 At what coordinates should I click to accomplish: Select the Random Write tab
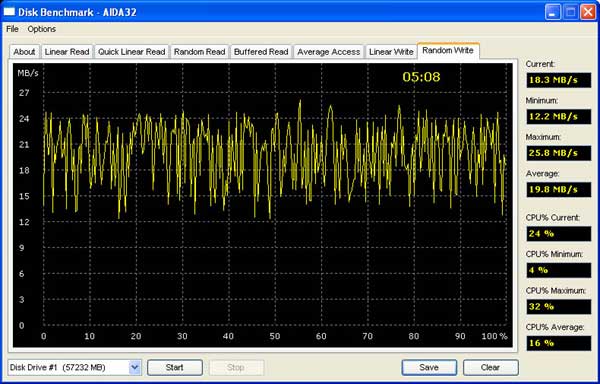tap(448, 50)
